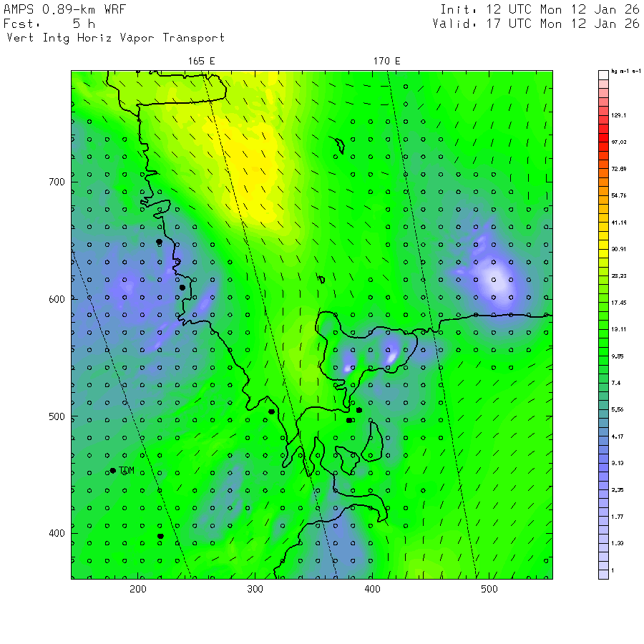
Task: Select the "Fcst: 5 h" forecast hour text
Action: (x=49, y=24)
